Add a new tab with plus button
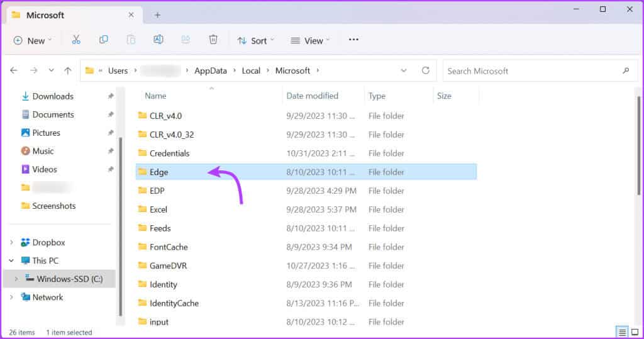644x339 pixels. [157, 15]
